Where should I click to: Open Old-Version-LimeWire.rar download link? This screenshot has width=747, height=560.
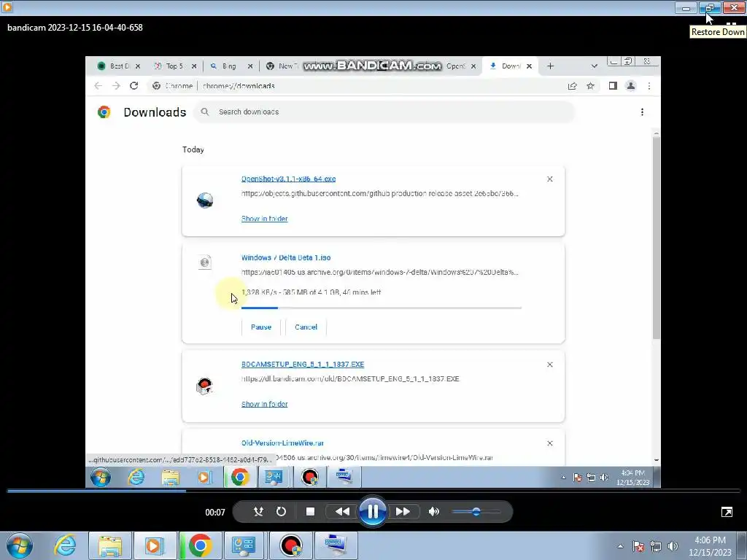[x=282, y=443]
